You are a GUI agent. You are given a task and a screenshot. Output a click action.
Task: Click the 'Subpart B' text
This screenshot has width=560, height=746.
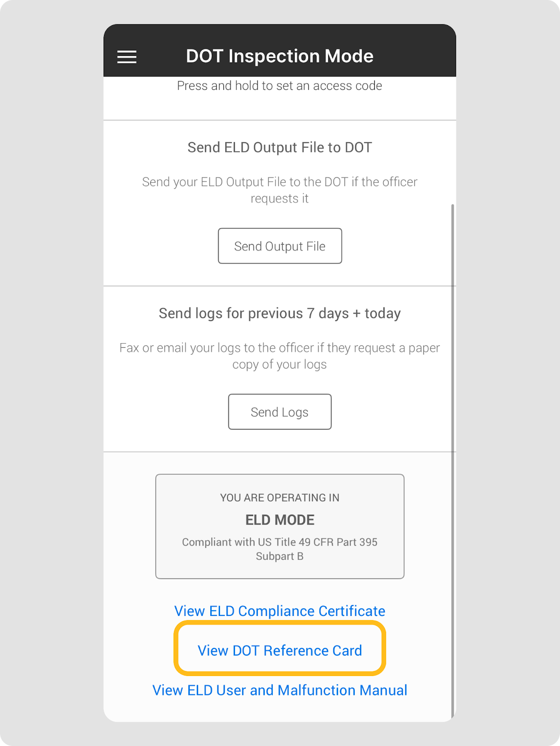click(279, 556)
